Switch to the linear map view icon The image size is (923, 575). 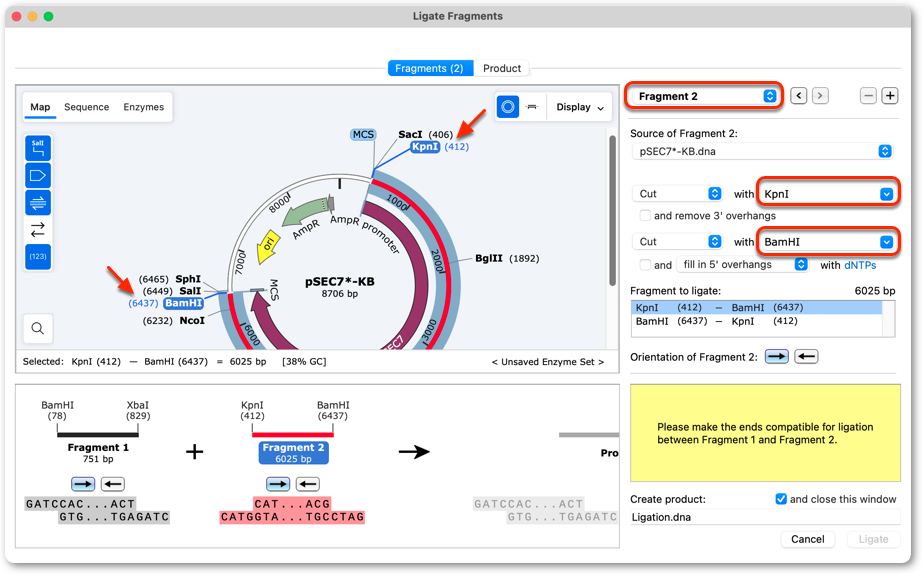point(532,107)
